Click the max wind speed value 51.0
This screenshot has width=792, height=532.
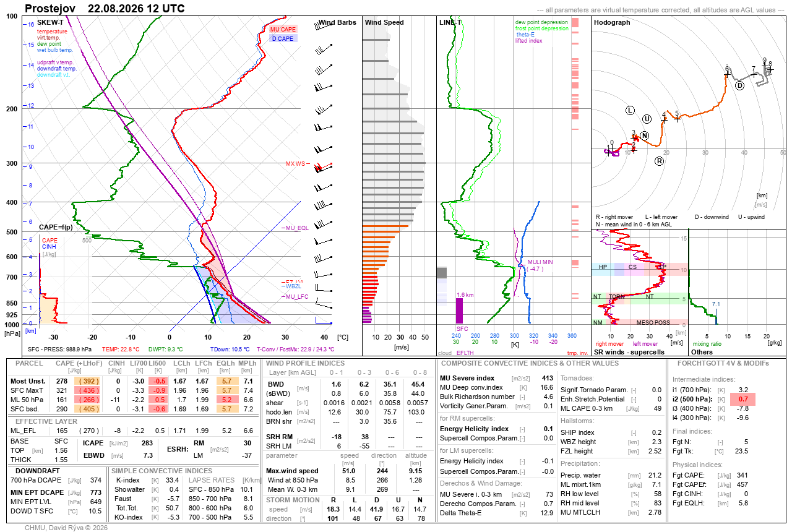(350, 471)
